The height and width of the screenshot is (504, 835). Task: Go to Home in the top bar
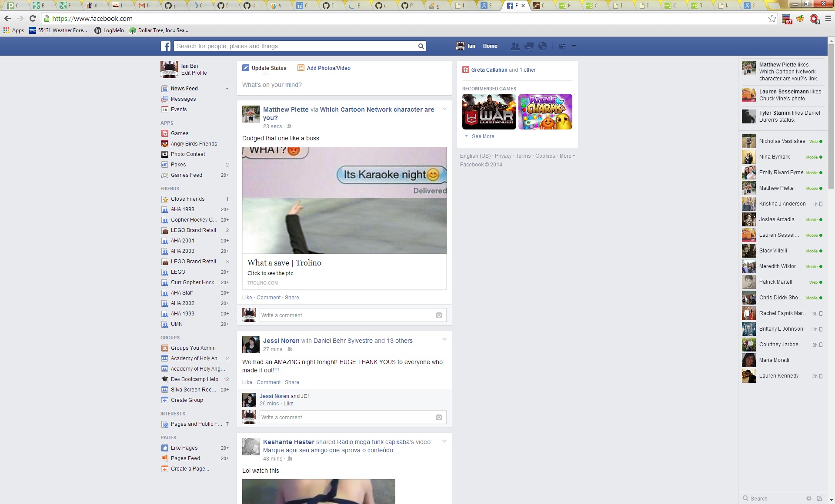(490, 46)
